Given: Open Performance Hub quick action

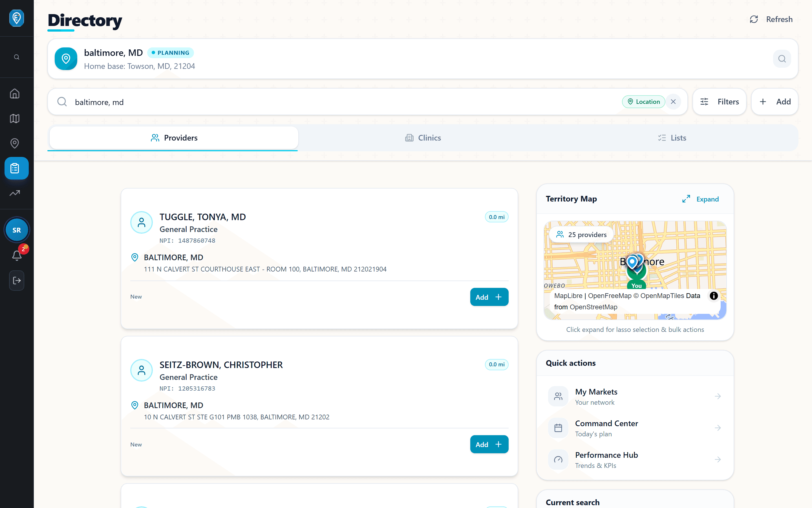Looking at the screenshot, I should click(x=635, y=460).
